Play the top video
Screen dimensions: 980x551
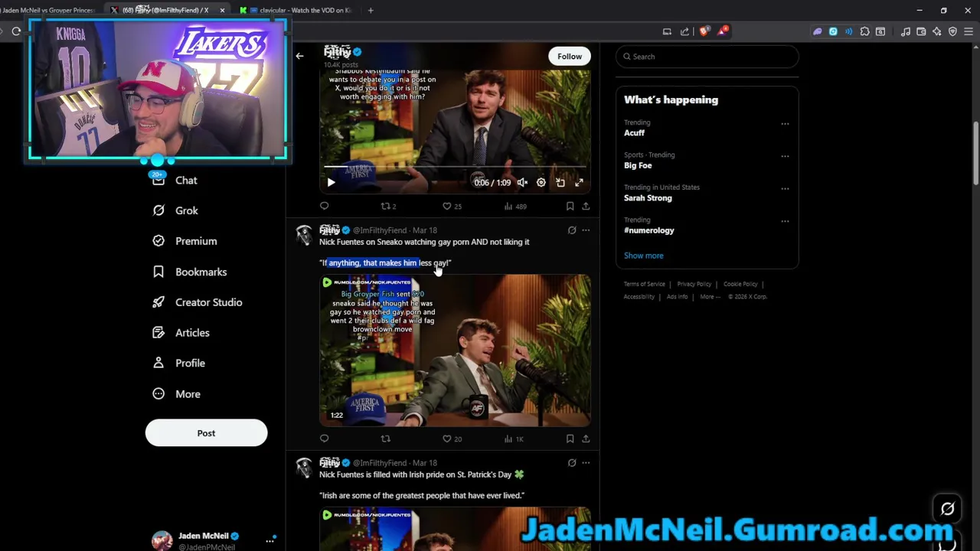point(331,183)
